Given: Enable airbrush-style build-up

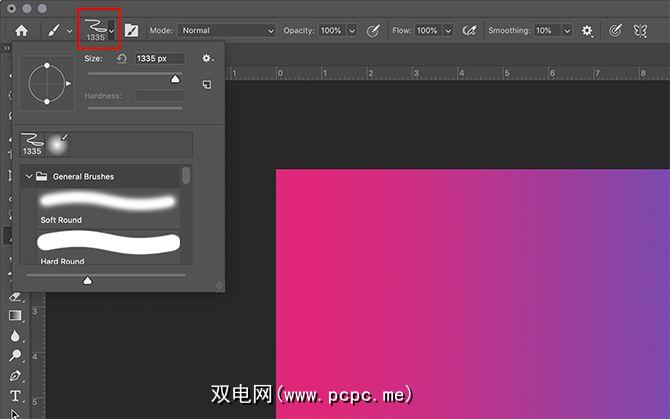Looking at the screenshot, I should [467, 31].
